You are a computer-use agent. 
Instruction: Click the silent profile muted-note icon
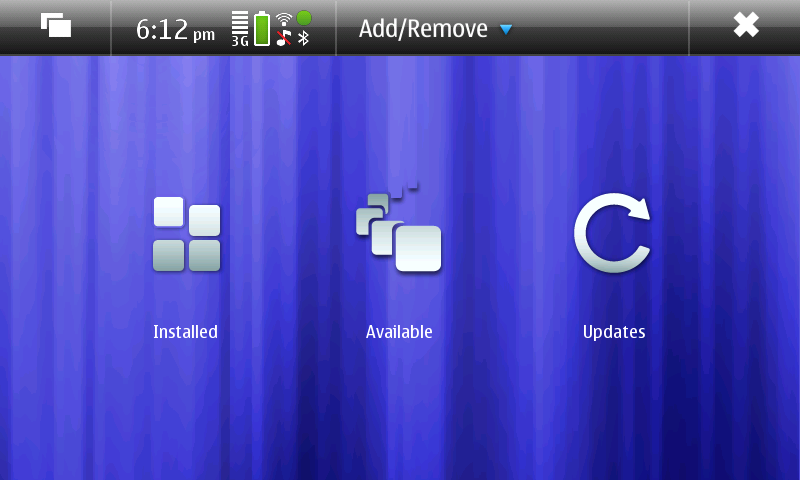coord(284,38)
